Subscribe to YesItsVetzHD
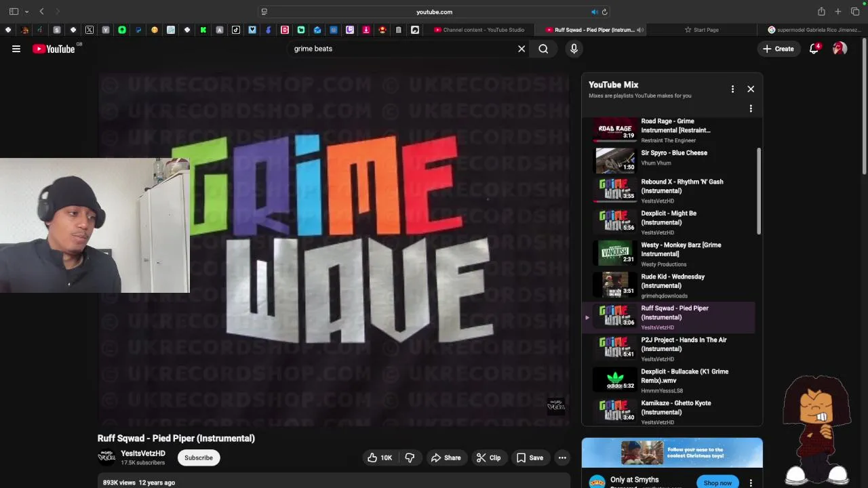The image size is (868, 488). [x=199, y=457]
